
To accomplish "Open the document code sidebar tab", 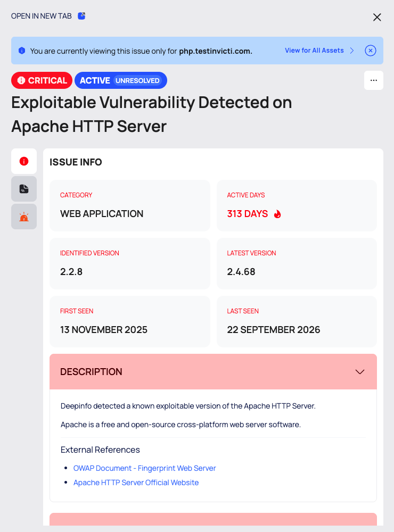I will pos(24,189).
